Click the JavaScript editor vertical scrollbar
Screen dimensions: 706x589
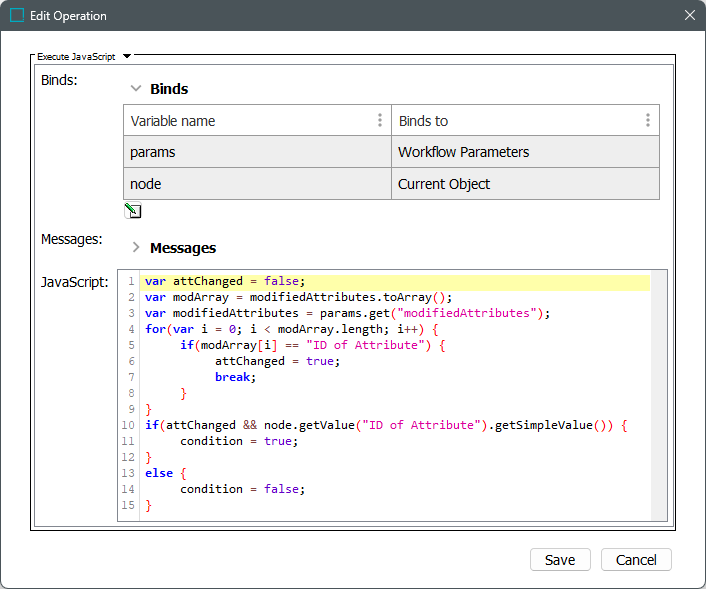[x=659, y=395]
